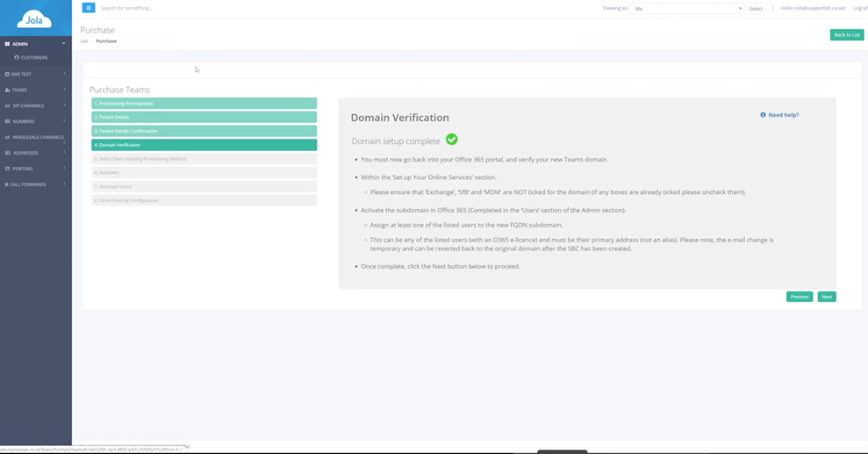Image resolution: width=868 pixels, height=454 pixels.
Task: Click the SMS Test sidebar icon
Action: click(x=7, y=74)
